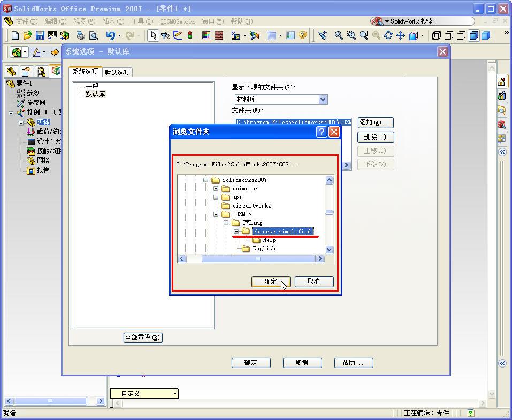Click the Shaded display icon

tap(486, 35)
